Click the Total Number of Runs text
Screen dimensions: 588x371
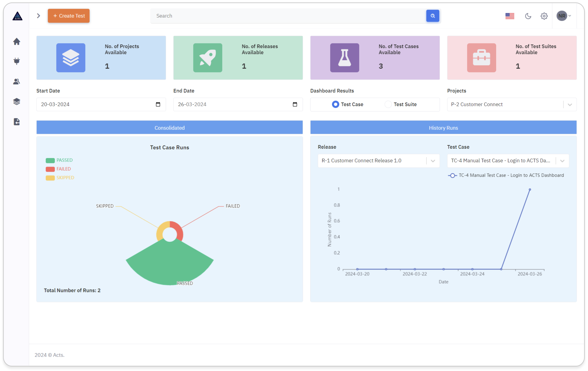click(72, 290)
